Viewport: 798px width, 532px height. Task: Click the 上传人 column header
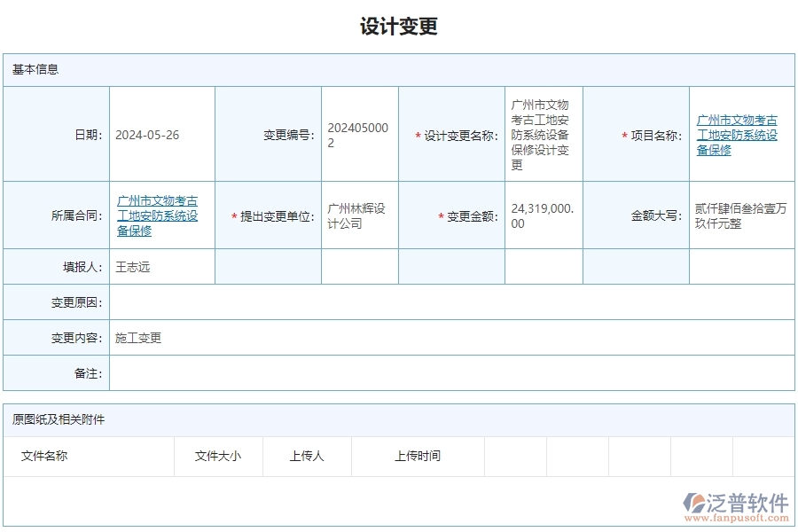(308, 456)
